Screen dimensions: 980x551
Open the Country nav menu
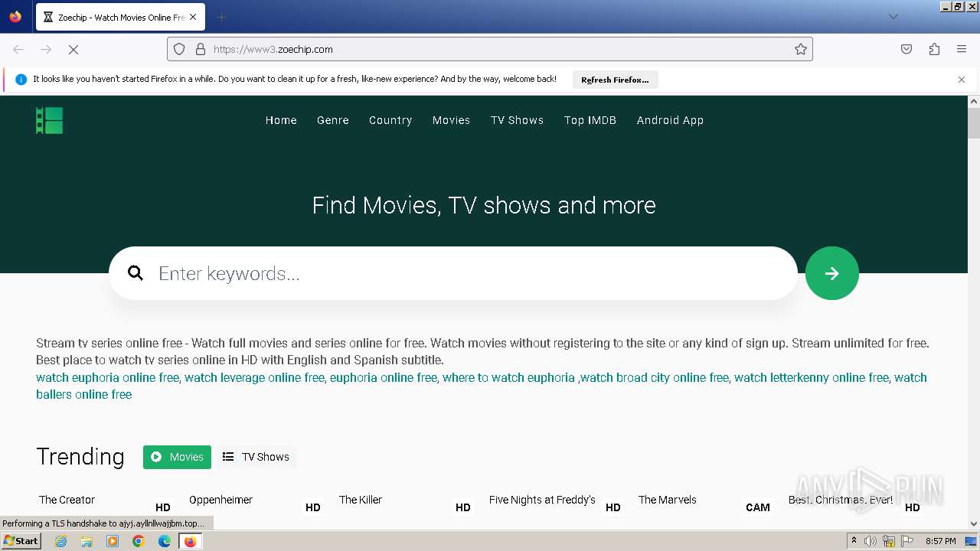[390, 120]
